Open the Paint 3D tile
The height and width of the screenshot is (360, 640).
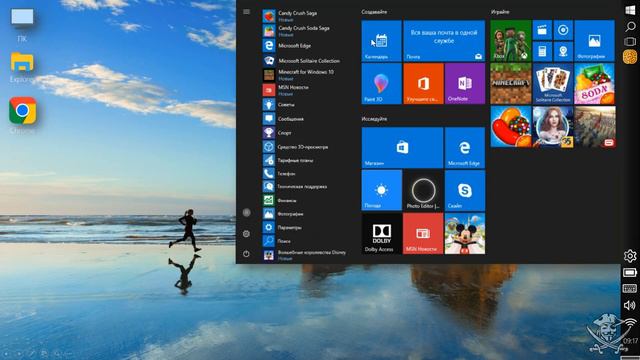click(x=381, y=84)
